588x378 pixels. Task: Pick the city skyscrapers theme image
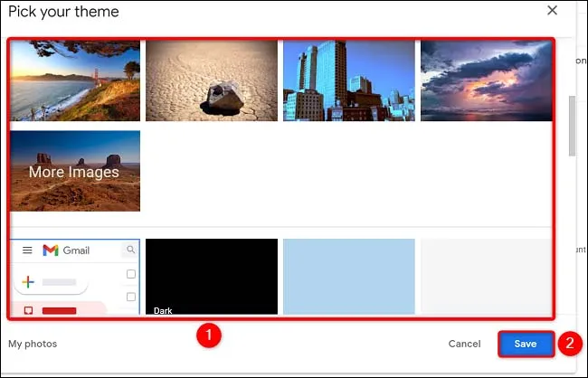click(x=349, y=80)
